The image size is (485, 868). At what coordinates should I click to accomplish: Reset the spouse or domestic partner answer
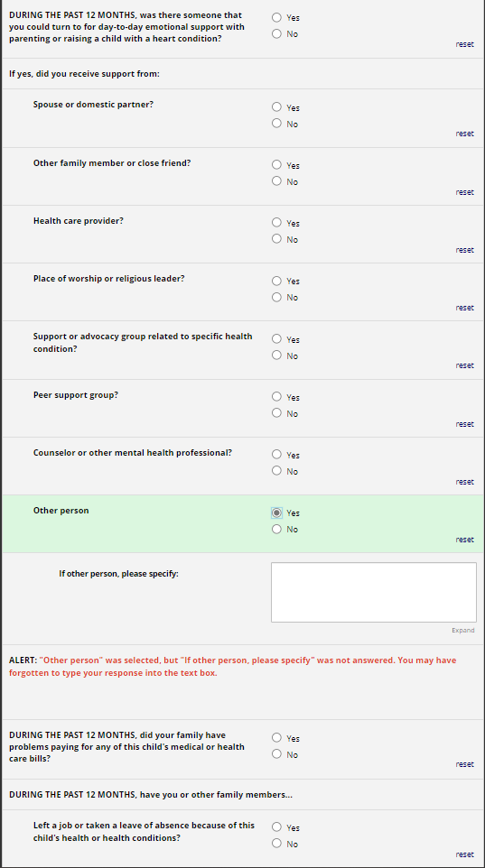pyautogui.click(x=464, y=134)
